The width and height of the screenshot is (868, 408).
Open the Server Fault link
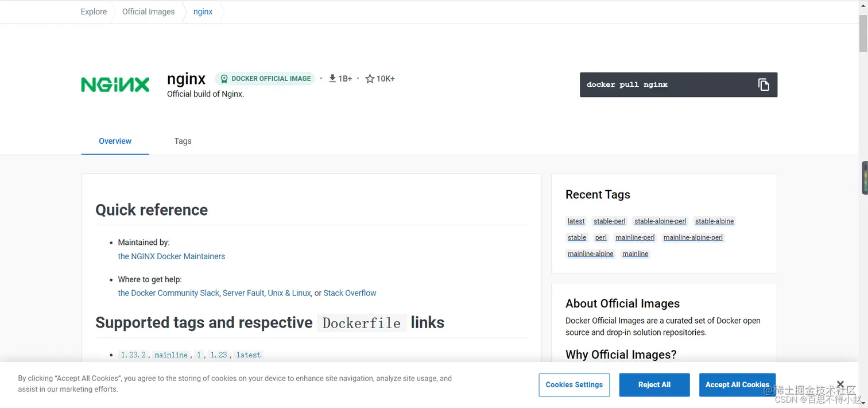click(243, 293)
